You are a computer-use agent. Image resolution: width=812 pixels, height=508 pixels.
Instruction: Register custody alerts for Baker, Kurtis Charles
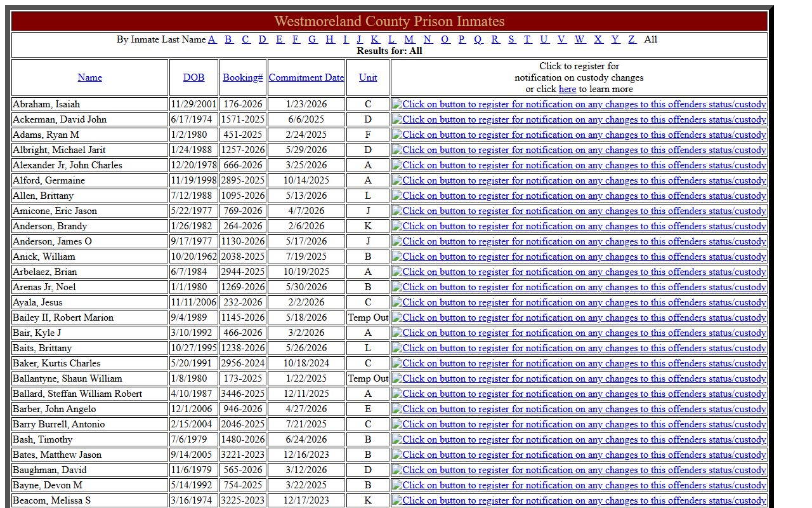click(x=579, y=363)
